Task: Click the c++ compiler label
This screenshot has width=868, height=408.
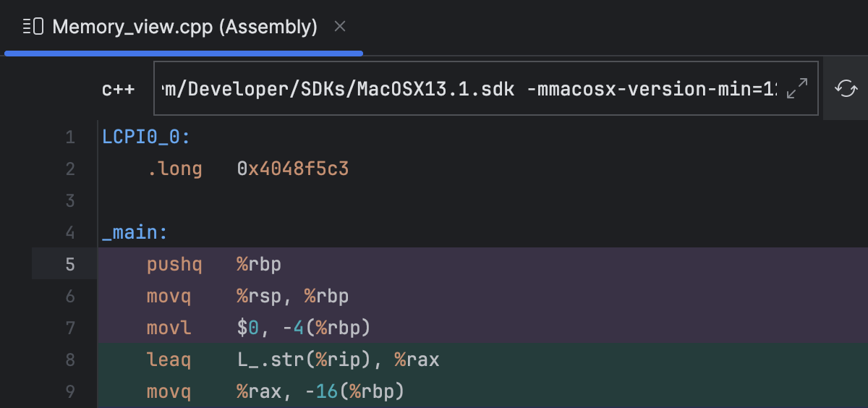Action: pos(118,89)
